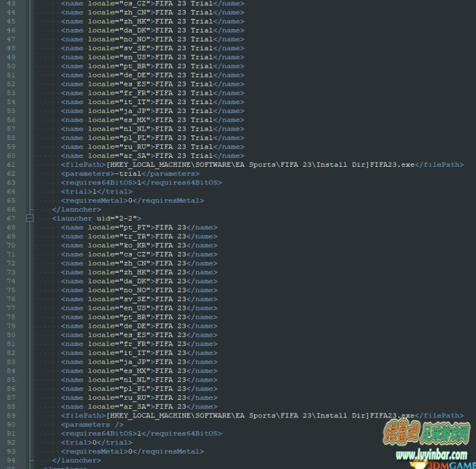Select the zh_HK "FIFA 23 Trial" line 45
The height and width of the screenshot is (469, 476).
click(153, 21)
